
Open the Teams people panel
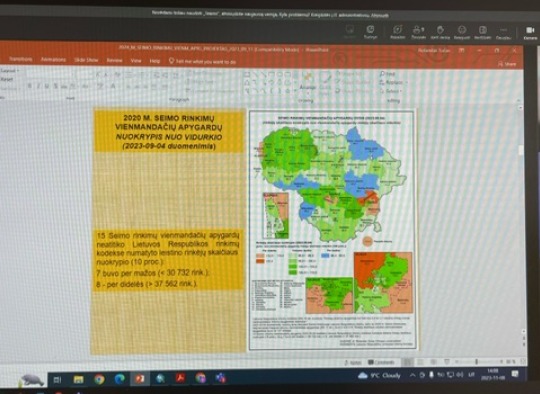click(418, 32)
